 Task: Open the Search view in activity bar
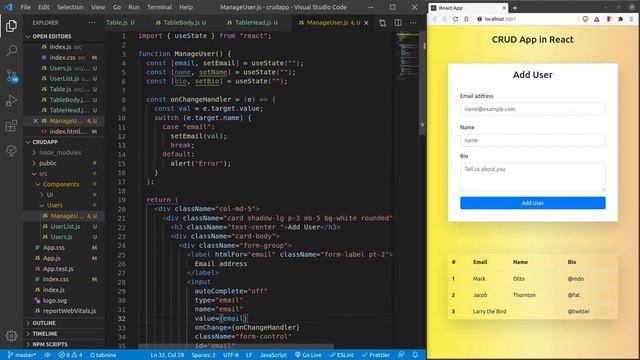coord(11,51)
